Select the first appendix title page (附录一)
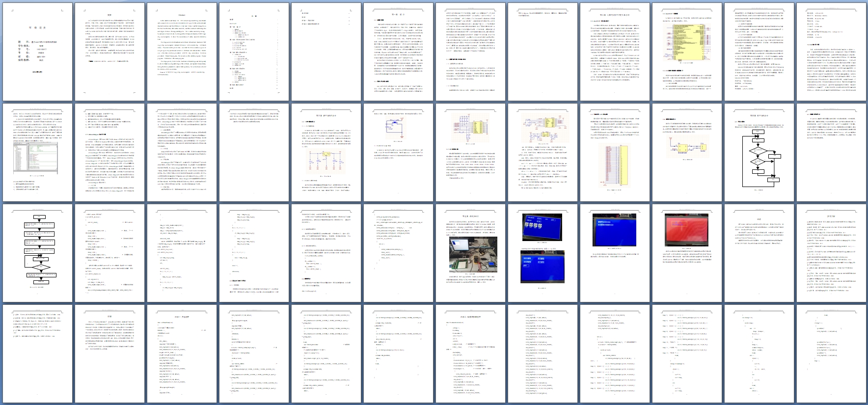This screenshot has width=868, height=405. coord(182,354)
